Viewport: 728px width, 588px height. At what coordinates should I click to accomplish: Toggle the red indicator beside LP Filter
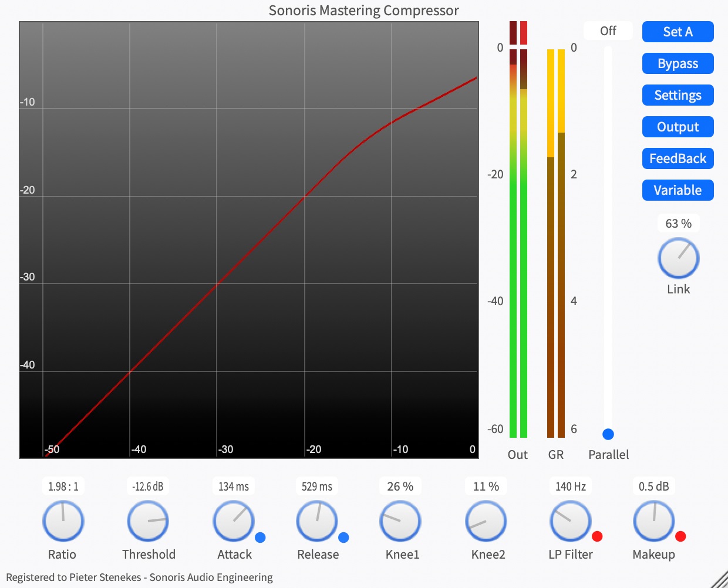[597, 536]
